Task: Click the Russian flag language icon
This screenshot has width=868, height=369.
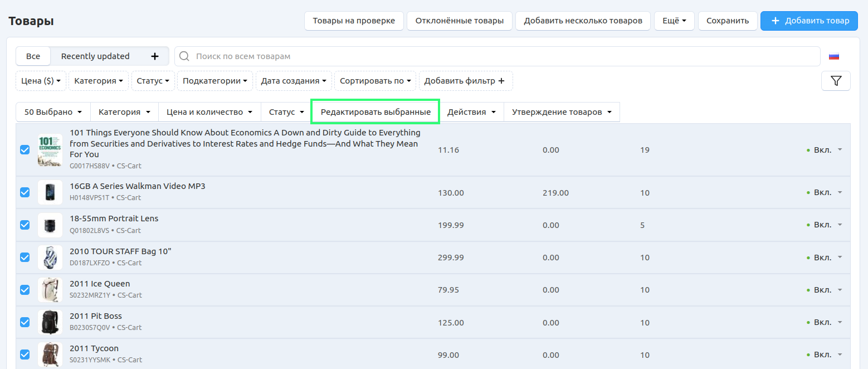Action: pos(833,56)
